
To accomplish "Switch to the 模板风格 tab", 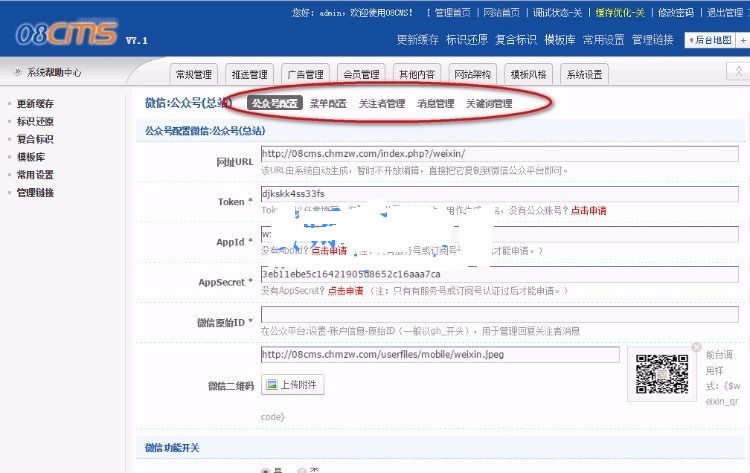I will pyautogui.click(x=529, y=75).
